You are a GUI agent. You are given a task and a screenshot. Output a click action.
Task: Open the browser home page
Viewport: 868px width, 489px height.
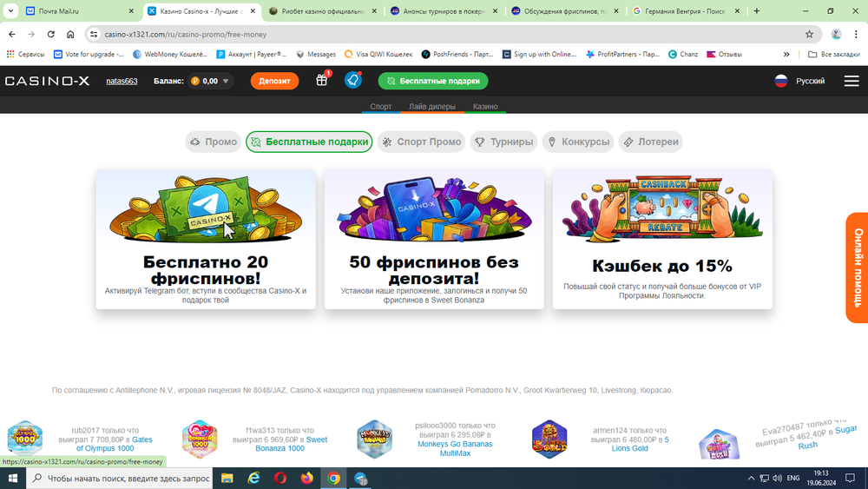pyautogui.click(x=70, y=35)
